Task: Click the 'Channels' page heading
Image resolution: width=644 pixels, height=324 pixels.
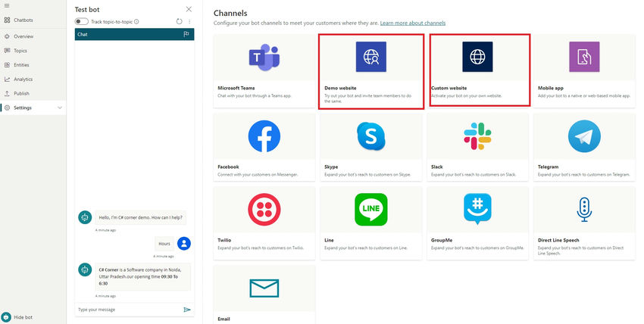Action: point(230,13)
